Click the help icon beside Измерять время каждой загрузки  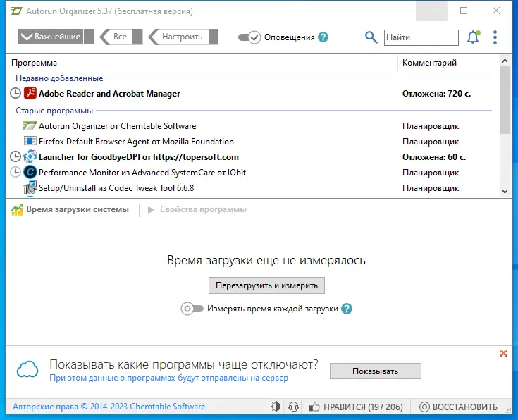coord(347,309)
